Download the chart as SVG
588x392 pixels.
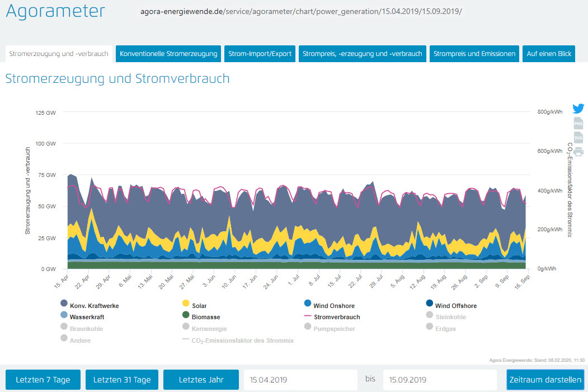click(578, 138)
